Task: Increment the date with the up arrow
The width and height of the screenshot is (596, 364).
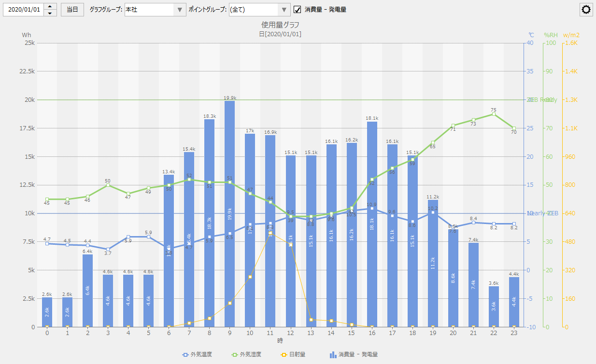Action: pyautogui.click(x=50, y=7)
